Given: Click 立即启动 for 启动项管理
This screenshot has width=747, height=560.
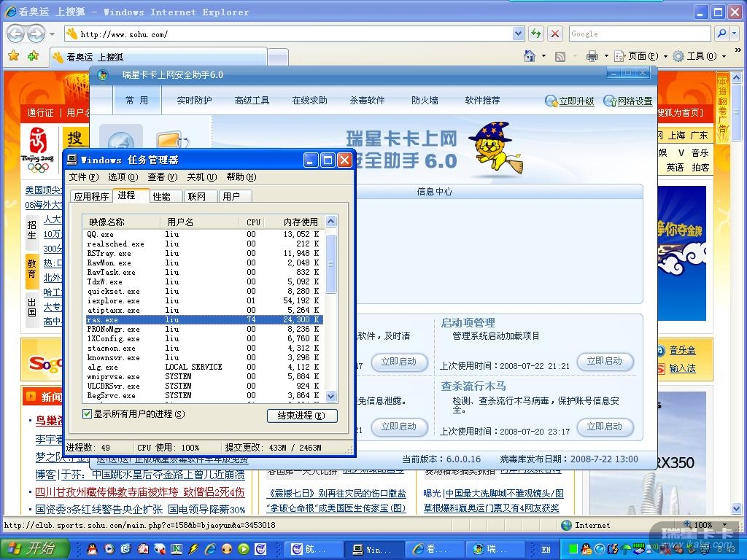Looking at the screenshot, I should [605, 361].
